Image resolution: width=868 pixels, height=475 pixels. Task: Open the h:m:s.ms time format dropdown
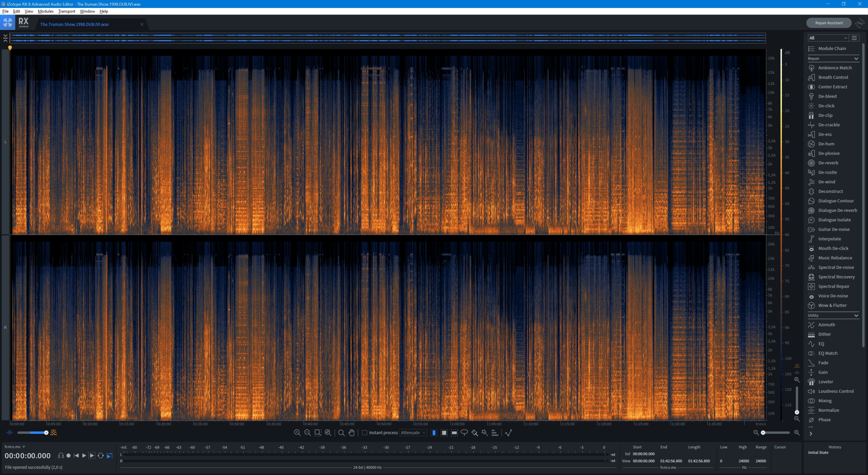(x=15, y=447)
